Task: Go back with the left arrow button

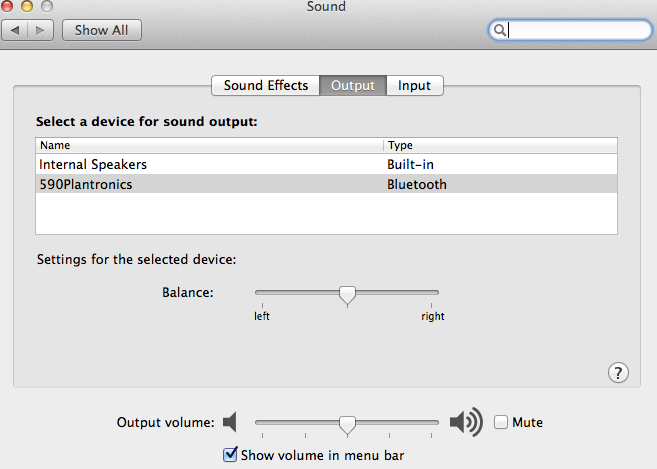Action: pyautogui.click(x=15, y=30)
